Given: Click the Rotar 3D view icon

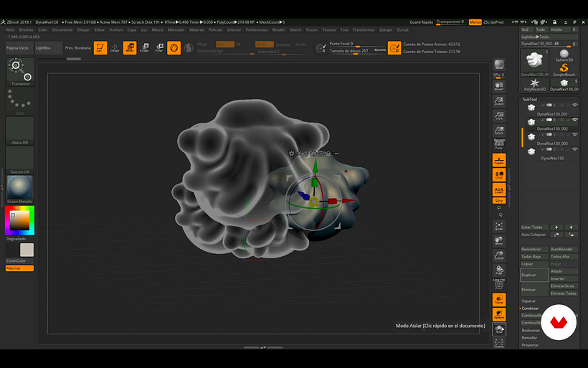Looking at the screenshot, I should (499, 270).
